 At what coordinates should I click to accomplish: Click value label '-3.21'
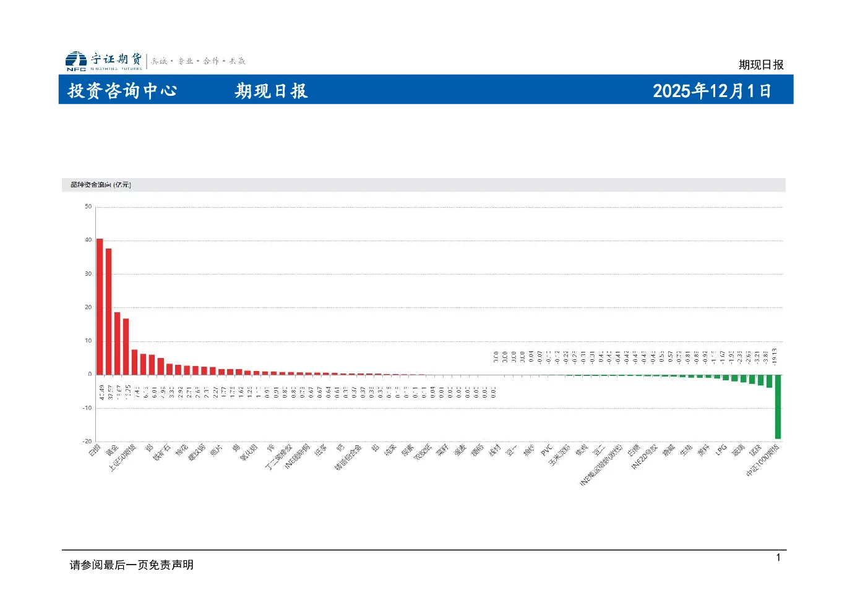click(757, 357)
